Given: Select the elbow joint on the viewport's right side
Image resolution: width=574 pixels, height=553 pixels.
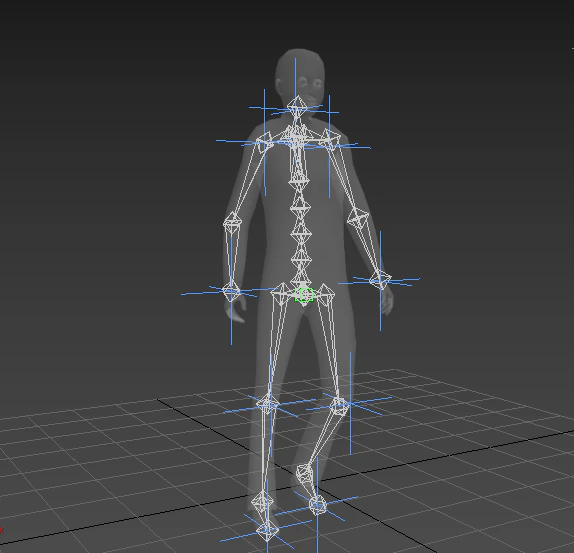Looking at the screenshot, I should pos(357,217).
